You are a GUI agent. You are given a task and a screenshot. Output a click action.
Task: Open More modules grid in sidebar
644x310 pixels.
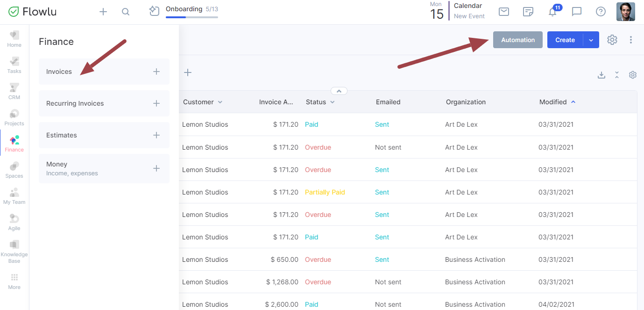click(x=14, y=281)
